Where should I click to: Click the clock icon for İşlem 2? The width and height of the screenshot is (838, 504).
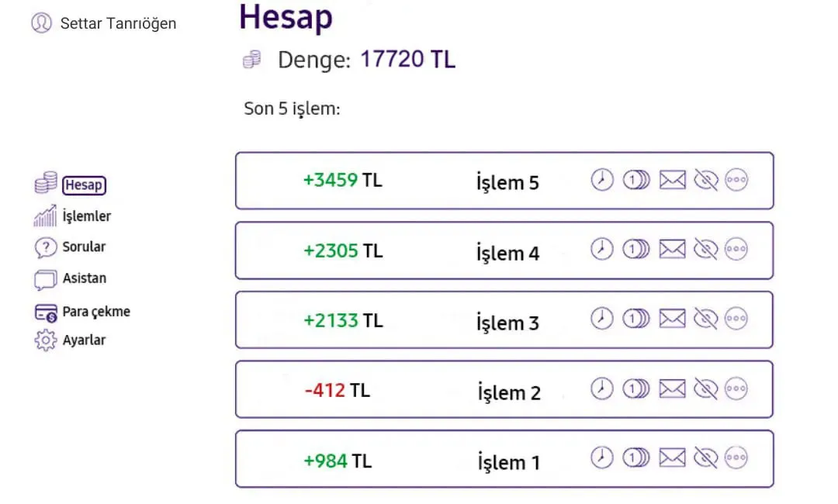point(602,388)
